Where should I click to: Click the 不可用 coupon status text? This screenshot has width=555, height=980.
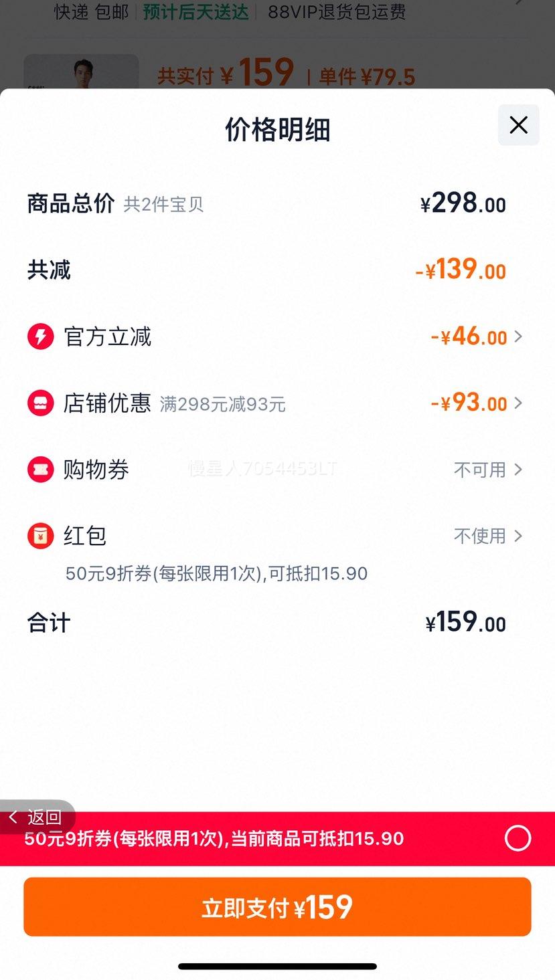click(x=479, y=470)
